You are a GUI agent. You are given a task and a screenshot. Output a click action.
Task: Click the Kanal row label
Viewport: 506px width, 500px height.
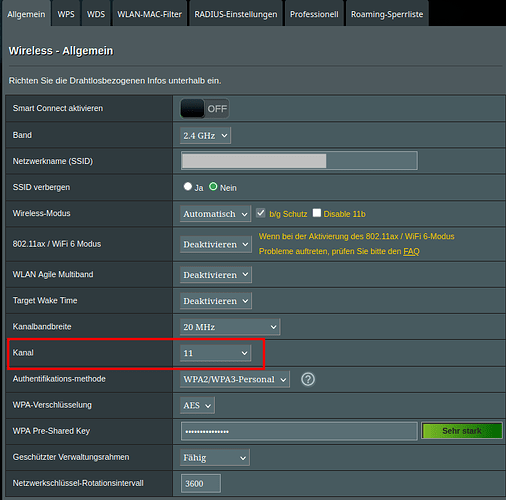click(23, 353)
